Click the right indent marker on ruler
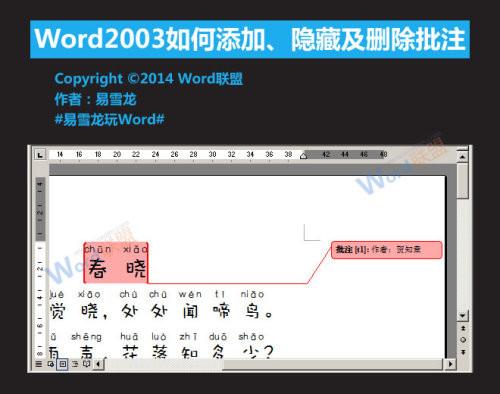This screenshot has height=394, width=500. (x=303, y=156)
